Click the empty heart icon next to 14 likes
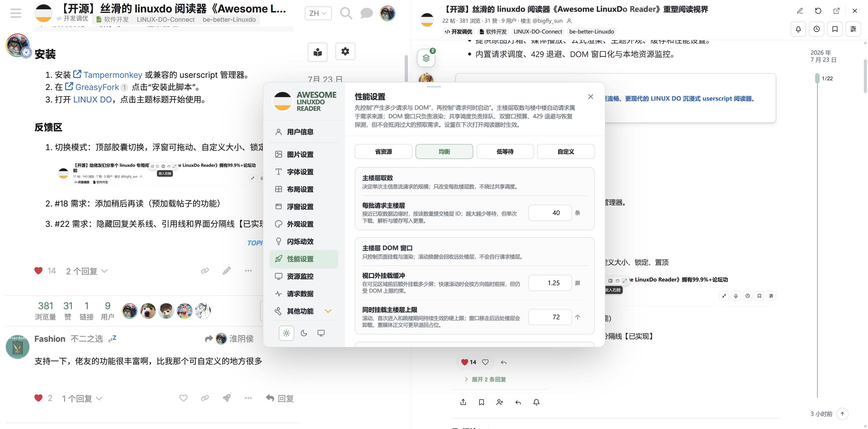Screen dimensions: 868x429 [485, 362]
